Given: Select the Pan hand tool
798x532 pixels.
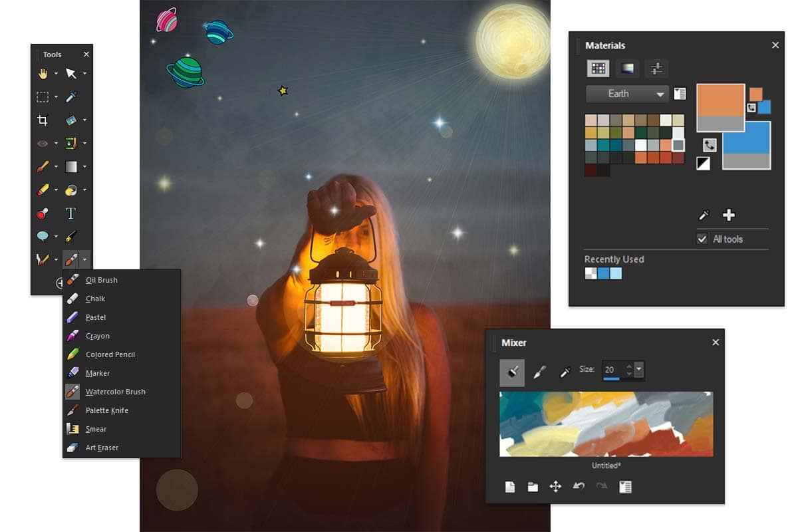Looking at the screenshot, I should click(x=44, y=74).
